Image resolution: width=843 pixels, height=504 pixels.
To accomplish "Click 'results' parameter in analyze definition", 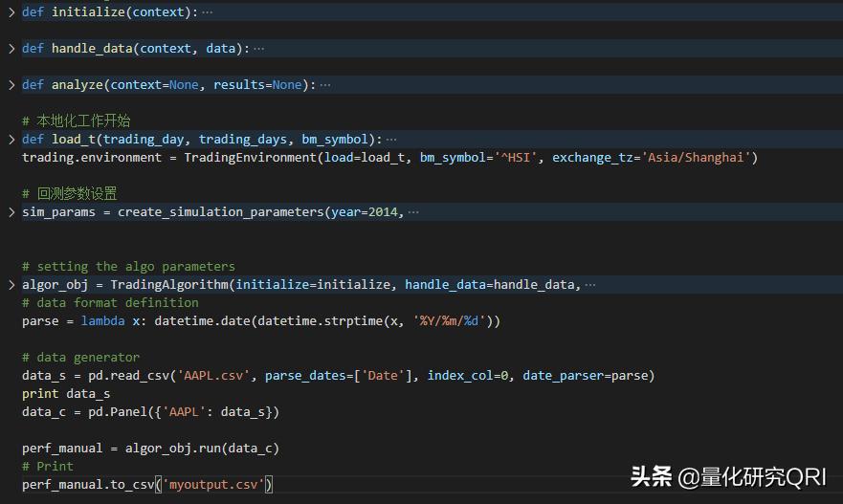I will [239, 85].
